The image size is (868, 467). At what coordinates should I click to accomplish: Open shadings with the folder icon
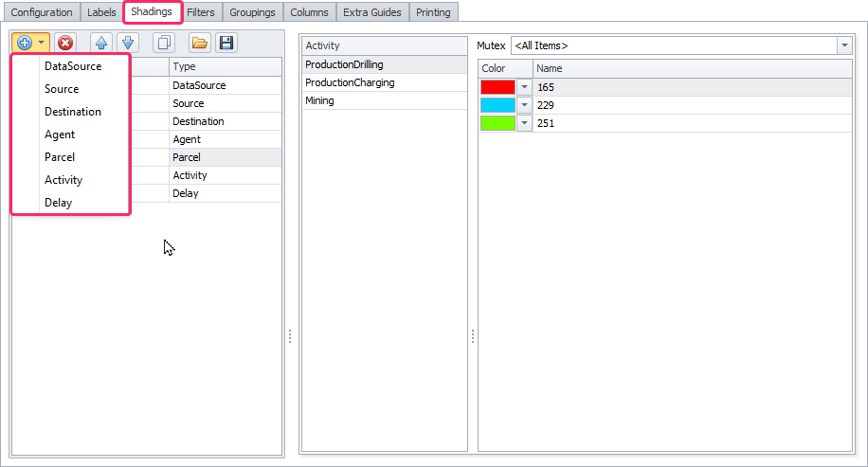pos(199,43)
